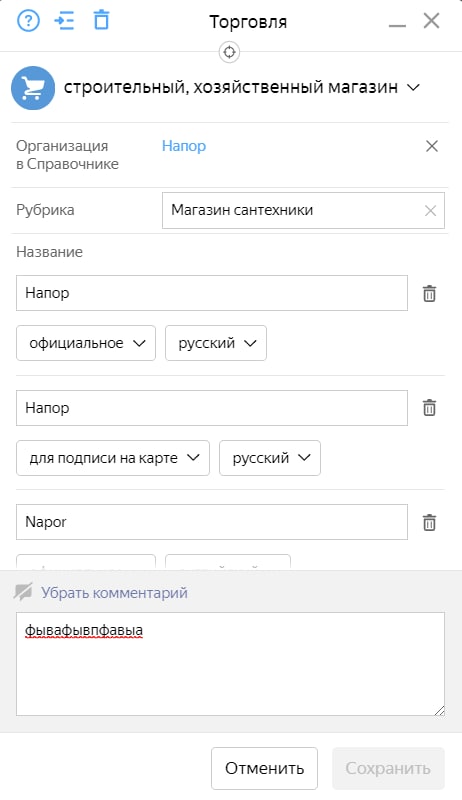Viewport: 462px width, 800px height.
Task: Delete the official Напор name entry
Action: pos(429,293)
